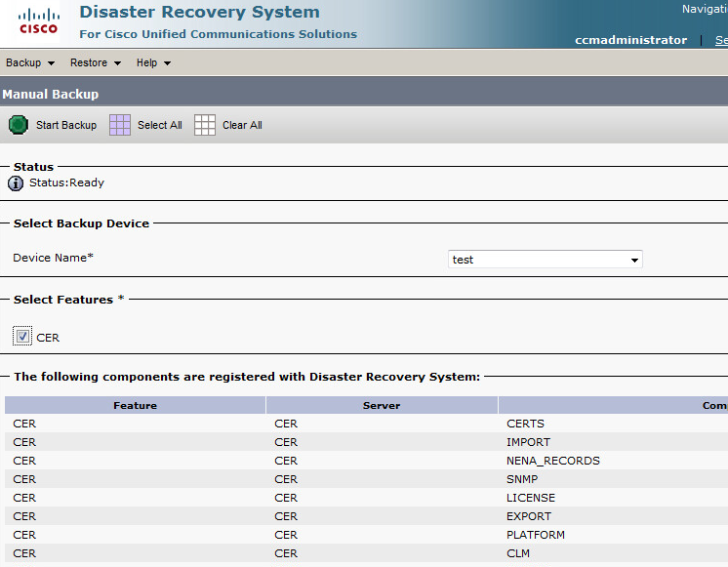This screenshot has height=567, width=728.
Task: Click the Clear All label
Action: [x=242, y=125]
